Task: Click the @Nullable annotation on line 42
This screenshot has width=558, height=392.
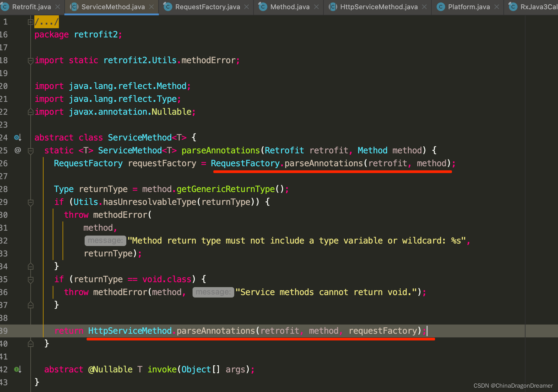Action: (110, 369)
